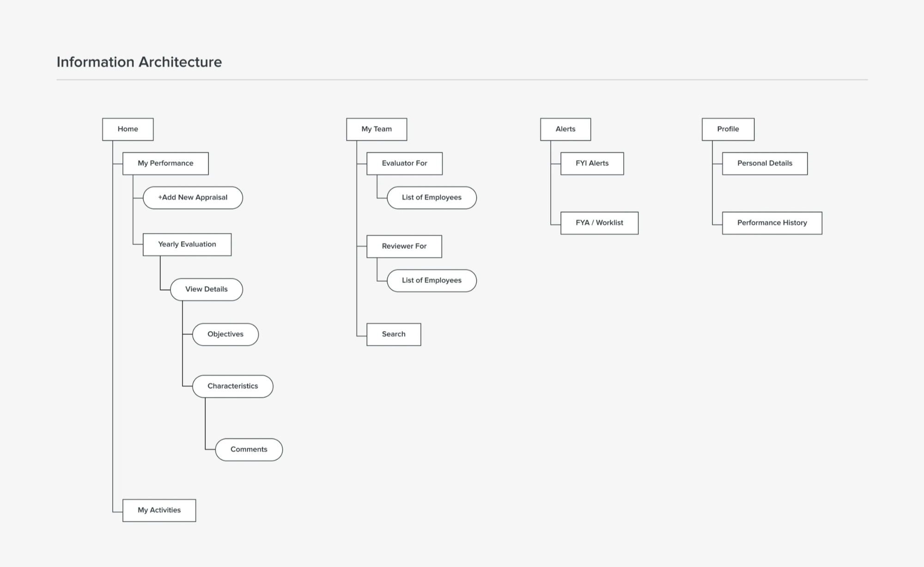This screenshot has width=924, height=567.
Task: Click the Reviewer For node
Action: coord(404,246)
